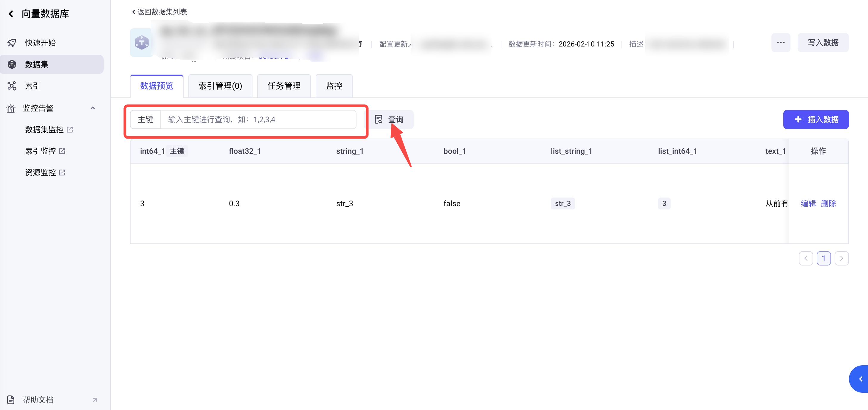Click the 监控告警 alarm icon
Screen dimensions: 868x410
pyautogui.click(x=11, y=108)
